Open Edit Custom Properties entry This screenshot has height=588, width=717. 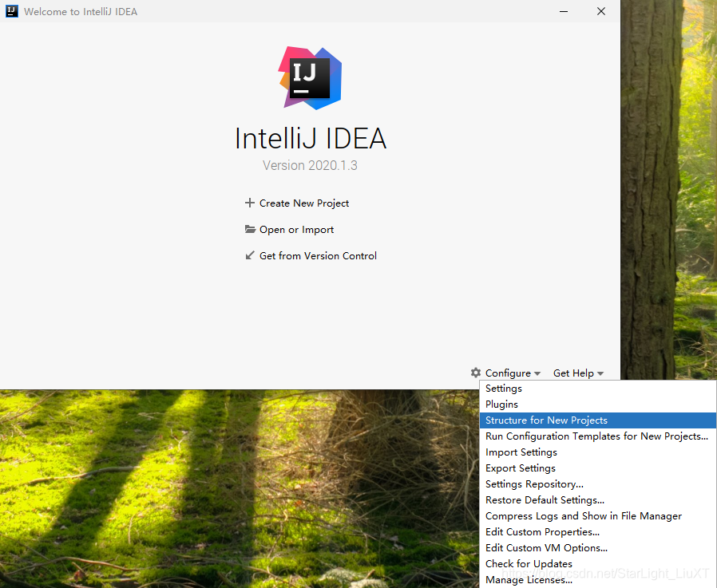point(598,532)
